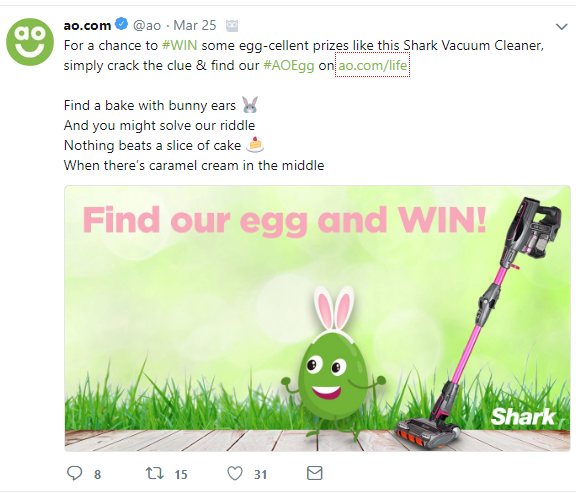Open the ao.com account name
Screen dimensions: 576x493
pos(87,25)
